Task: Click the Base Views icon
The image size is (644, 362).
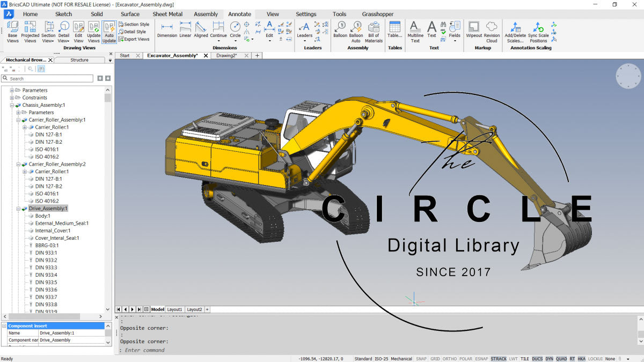Action: (x=12, y=32)
